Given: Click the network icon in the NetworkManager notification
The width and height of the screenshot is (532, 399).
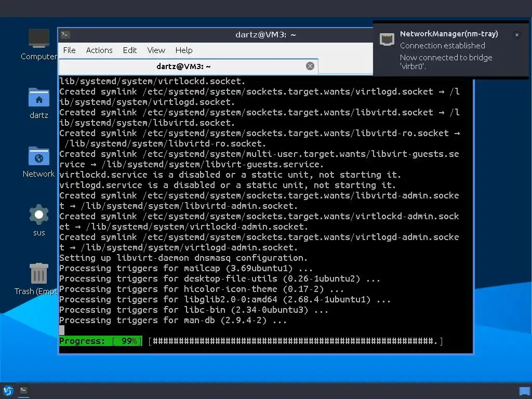Looking at the screenshot, I should [387, 39].
